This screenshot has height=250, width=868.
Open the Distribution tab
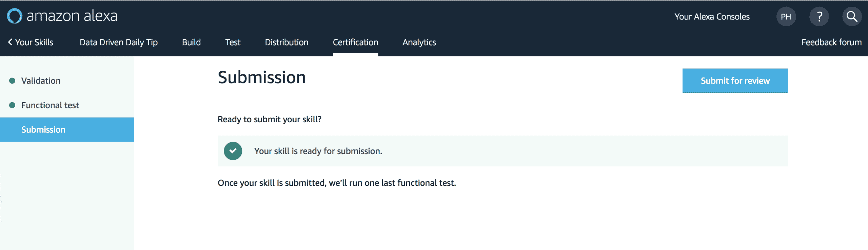(x=287, y=42)
